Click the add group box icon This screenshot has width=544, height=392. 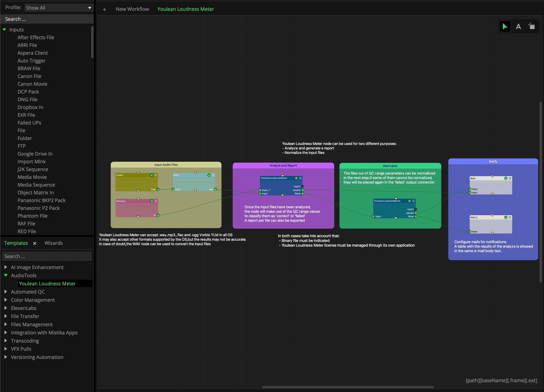(x=532, y=26)
